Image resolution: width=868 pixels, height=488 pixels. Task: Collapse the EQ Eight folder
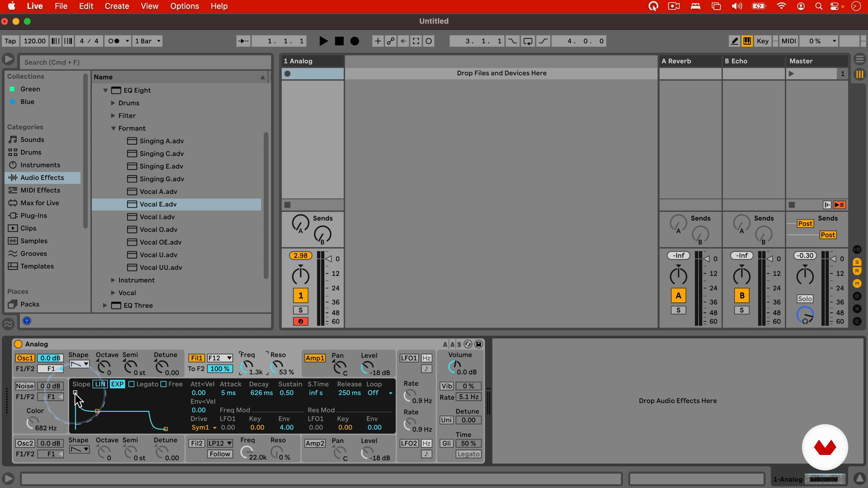pos(106,90)
